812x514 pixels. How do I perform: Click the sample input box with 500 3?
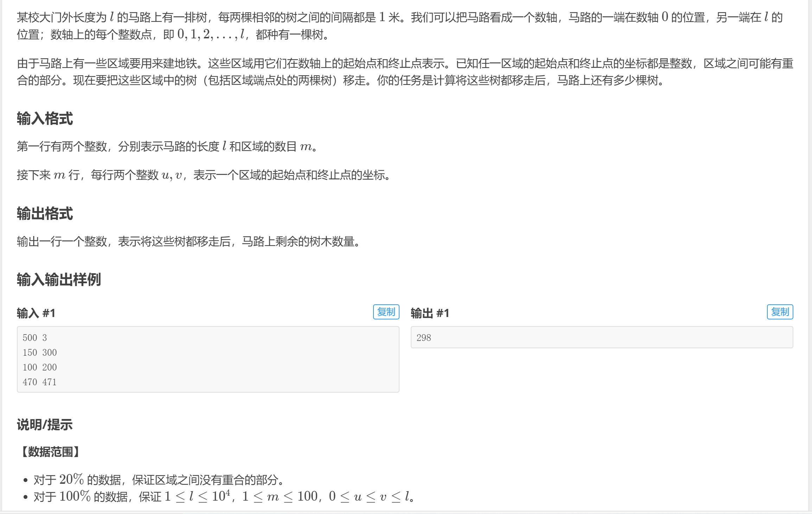(x=208, y=359)
